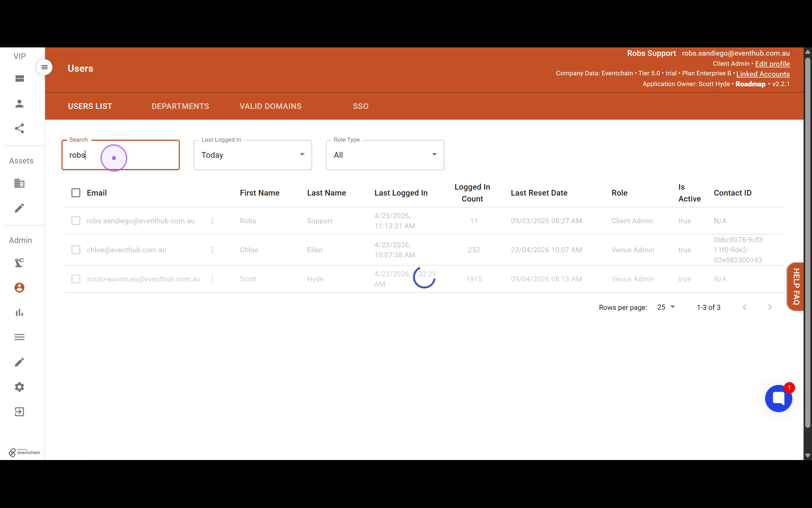Screen dimensions: 812x508
Task: Open the chat bubble widget
Action: coord(778,398)
